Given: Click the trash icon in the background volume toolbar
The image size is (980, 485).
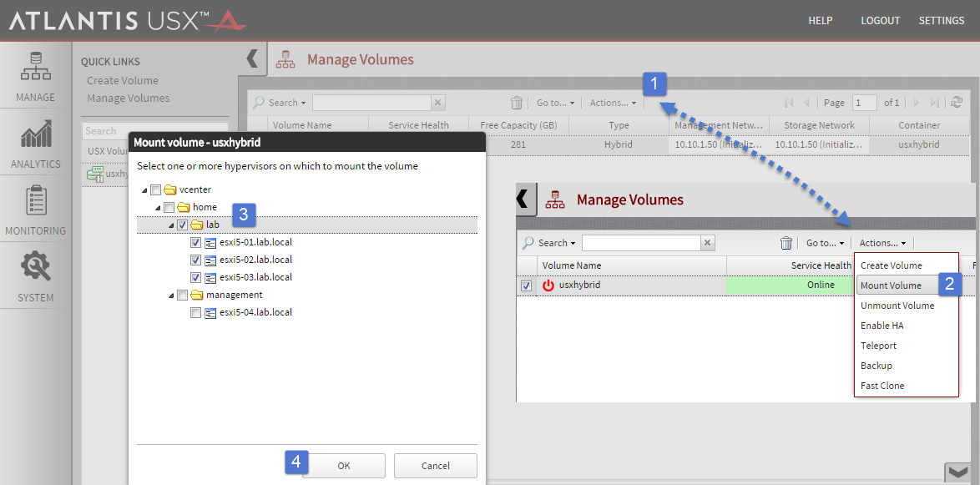Looking at the screenshot, I should click(517, 103).
